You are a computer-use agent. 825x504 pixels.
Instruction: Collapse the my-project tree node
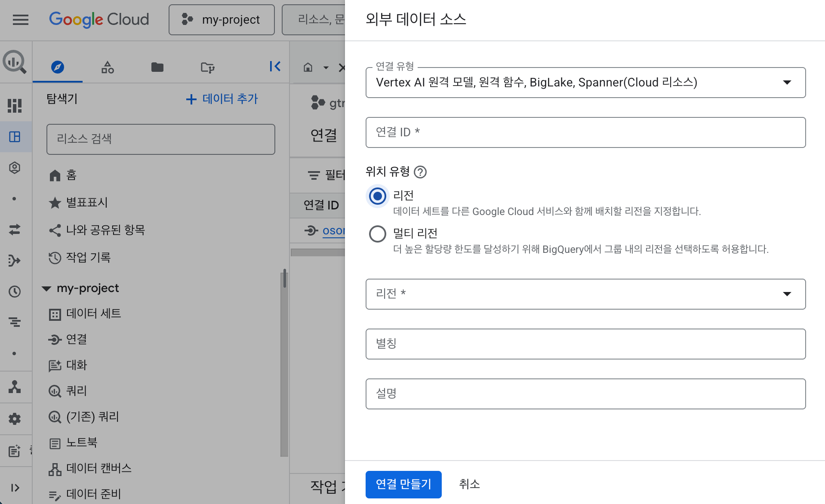point(47,288)
